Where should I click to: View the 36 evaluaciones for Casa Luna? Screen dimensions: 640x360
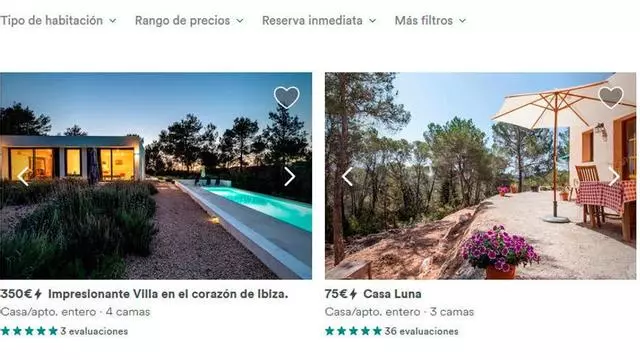point(421,331)
